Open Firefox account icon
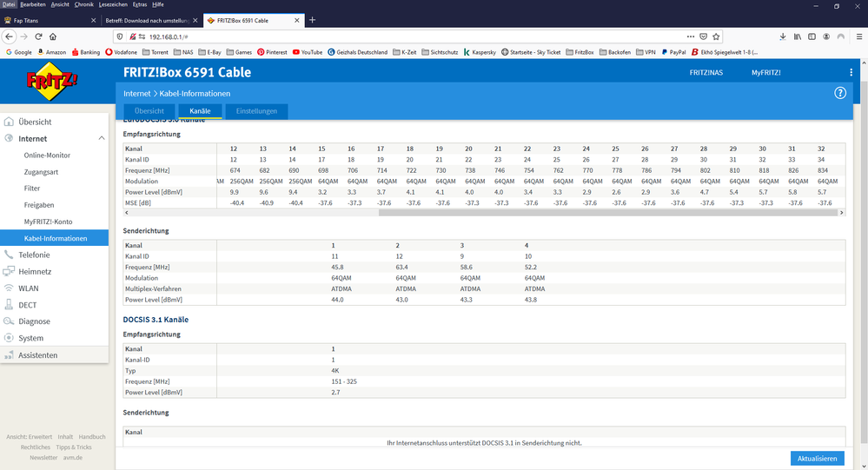This screenshot has height=470, width=868. [826, 36]
